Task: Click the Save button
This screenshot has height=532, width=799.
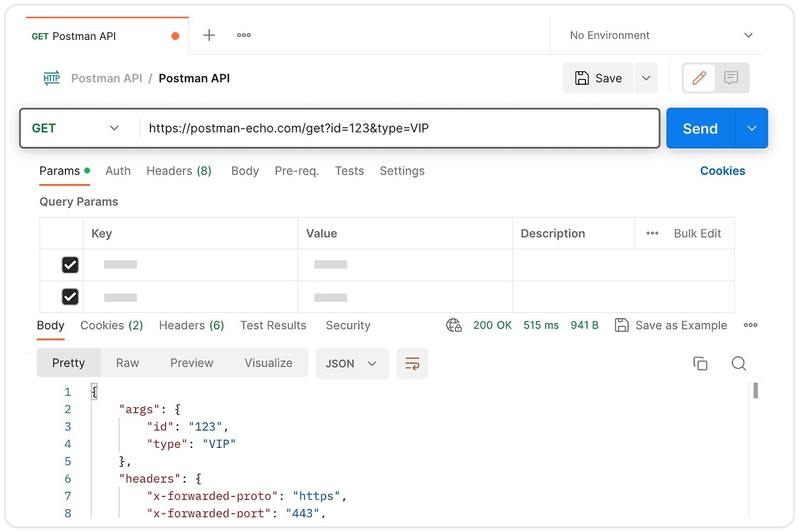Action: pyautogui.click(x=598, y=78)
